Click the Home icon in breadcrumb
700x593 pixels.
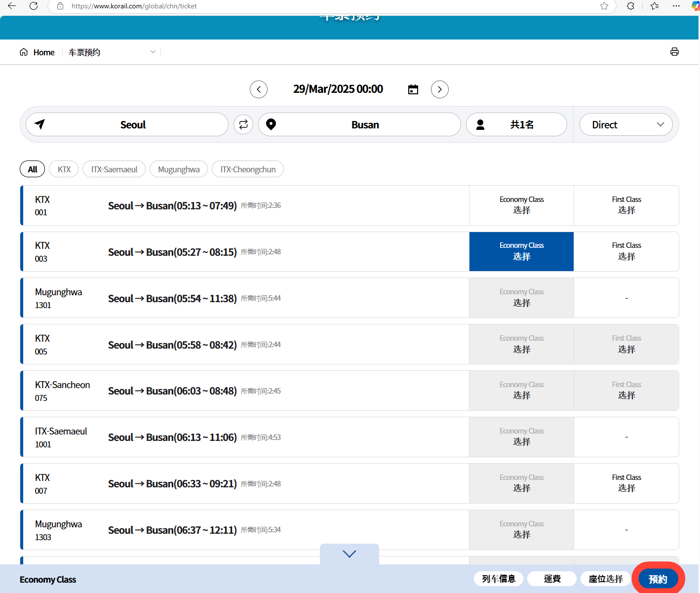24,52
